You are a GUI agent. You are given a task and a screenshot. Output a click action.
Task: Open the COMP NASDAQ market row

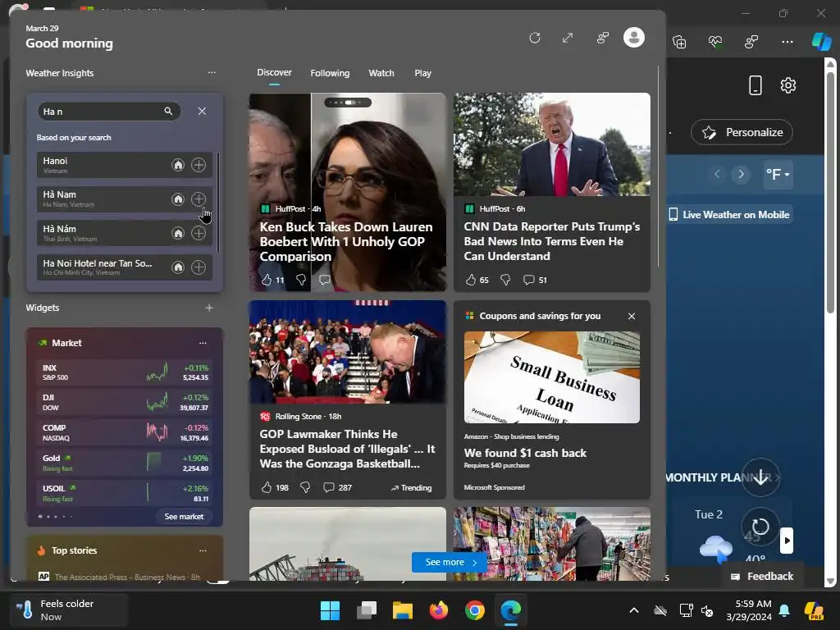coord(125,433)
